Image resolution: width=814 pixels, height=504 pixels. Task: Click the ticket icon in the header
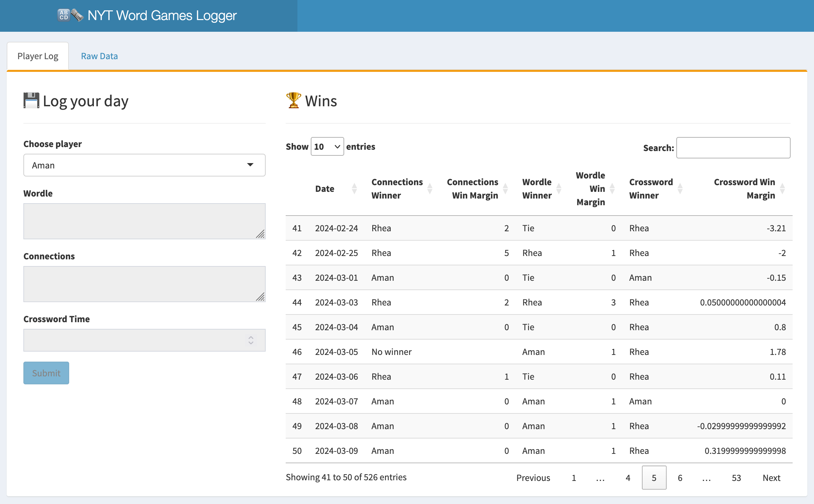(x=77, y=16)
